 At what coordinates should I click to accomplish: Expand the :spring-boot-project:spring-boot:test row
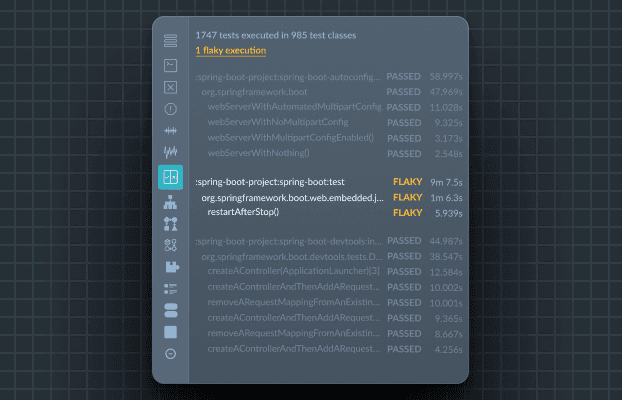click(x=270, y=182)
